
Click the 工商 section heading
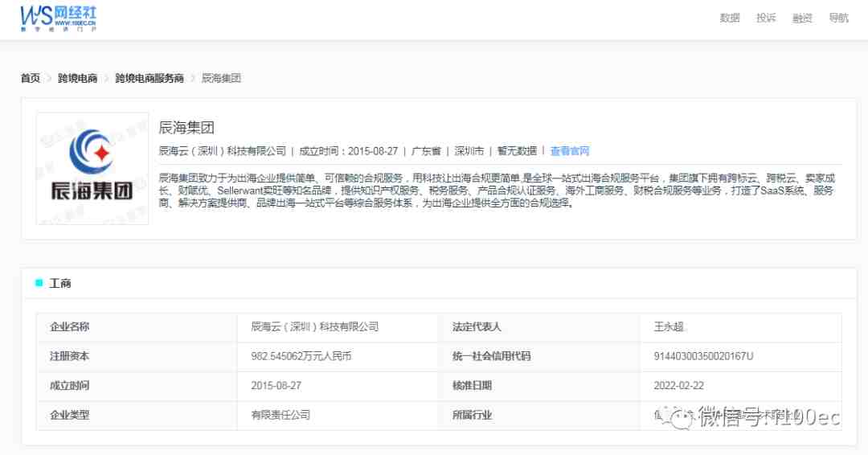(59, 284)
